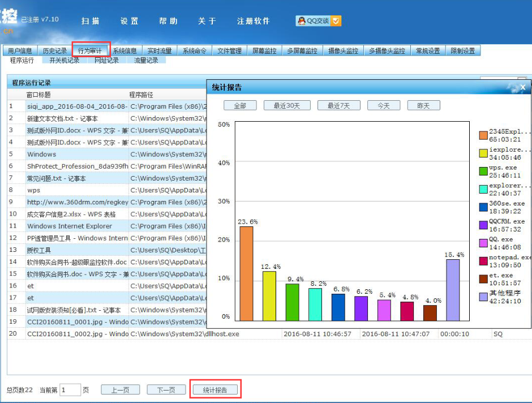
Task: Filter report by 最近7天
Action: pos(338,105)
